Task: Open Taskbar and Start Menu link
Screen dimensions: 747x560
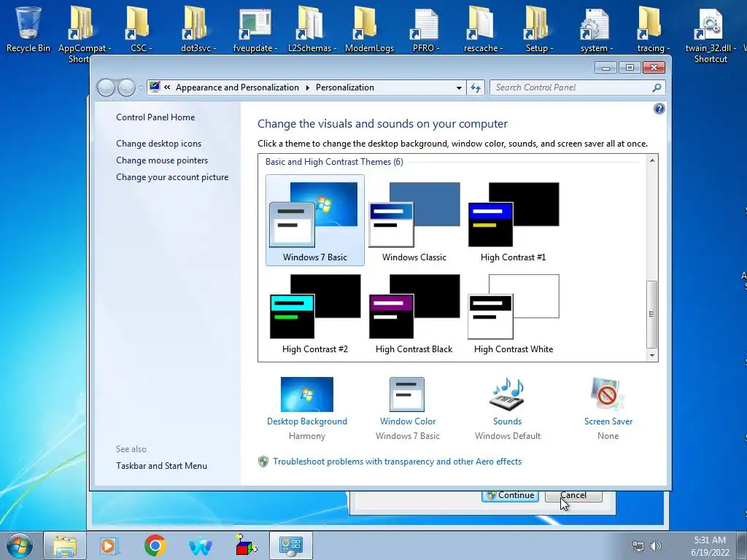Action: click(x=161, y=466)
